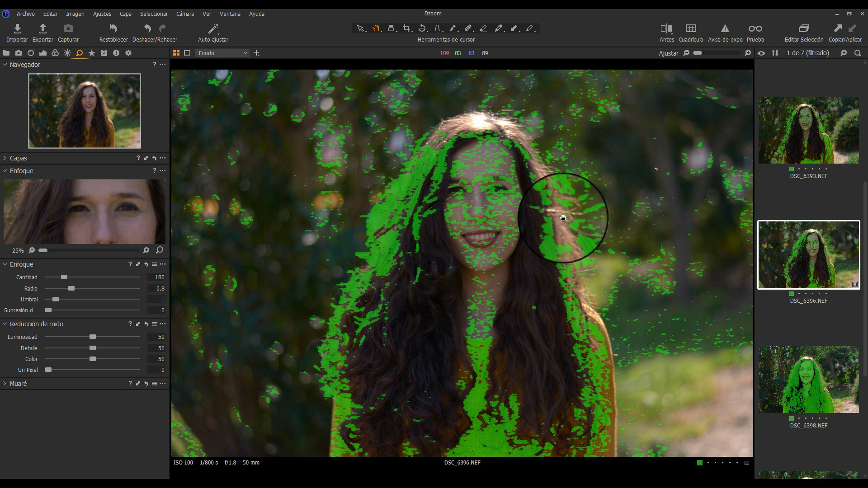Click the Auto ajustar button
Viewport: 868px width, 488px height.
click(212, 32)
